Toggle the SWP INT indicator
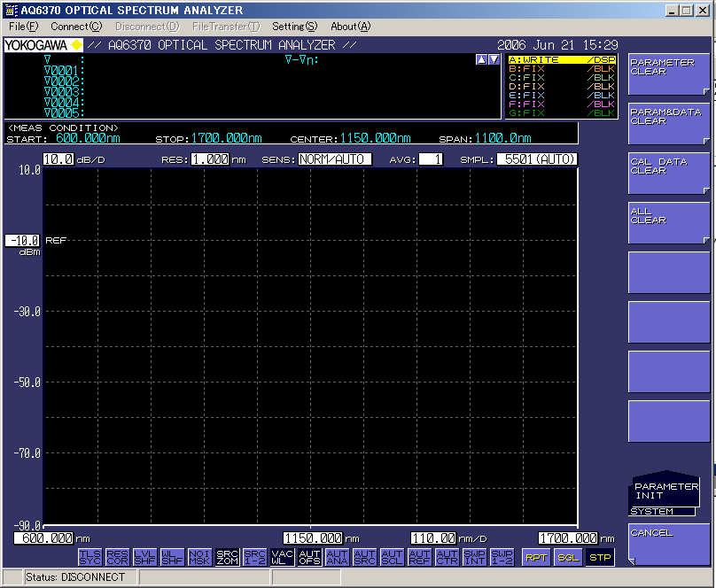Viewport: 716px width, 588px height. click(474, 557)
